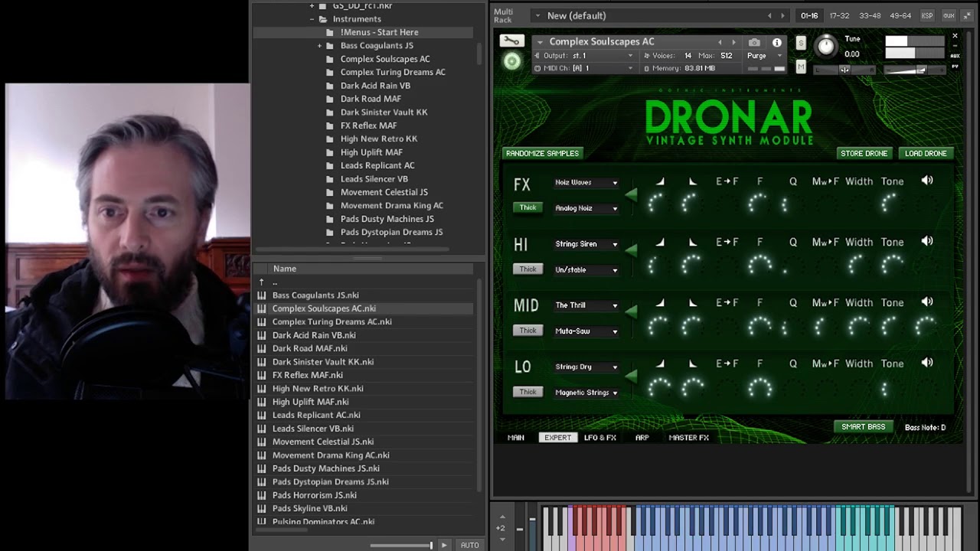Open the instrument info icon
980x551 pixels.
[777, 43]
